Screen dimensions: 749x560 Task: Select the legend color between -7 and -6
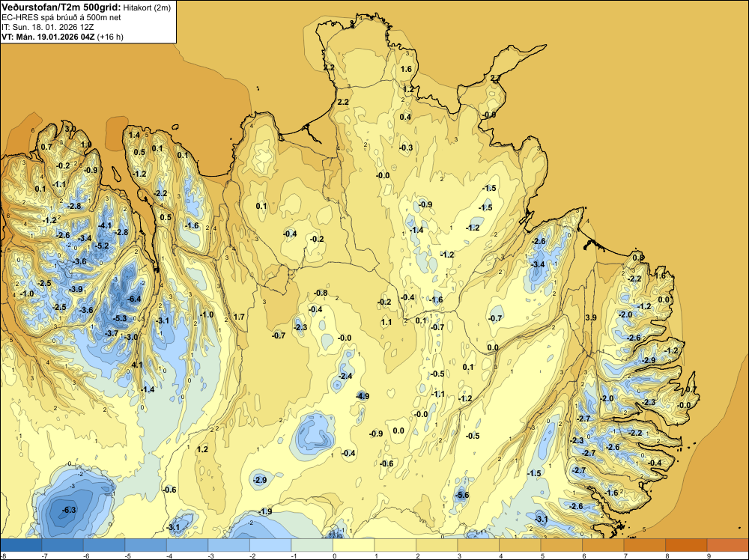[x=63, y=545]
